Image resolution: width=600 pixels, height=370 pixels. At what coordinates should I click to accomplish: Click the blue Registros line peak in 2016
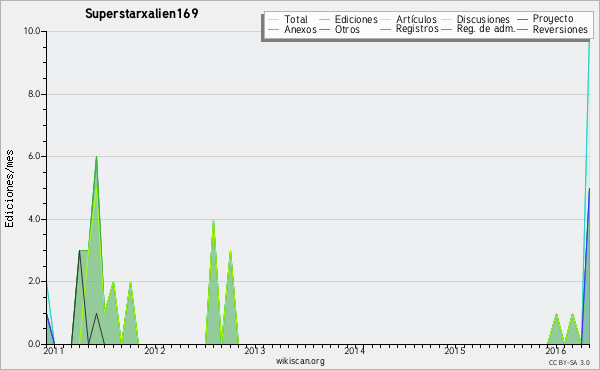(589, 189)
